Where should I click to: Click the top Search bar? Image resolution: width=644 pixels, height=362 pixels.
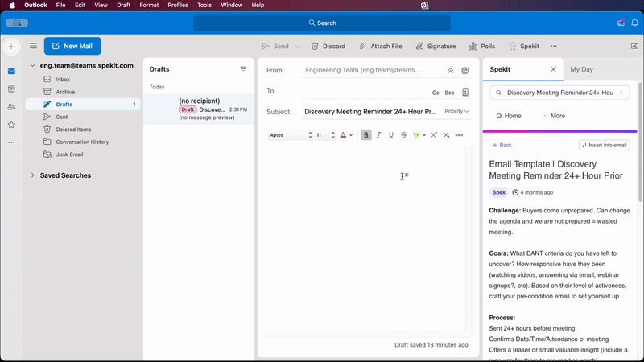pos(322,23)
